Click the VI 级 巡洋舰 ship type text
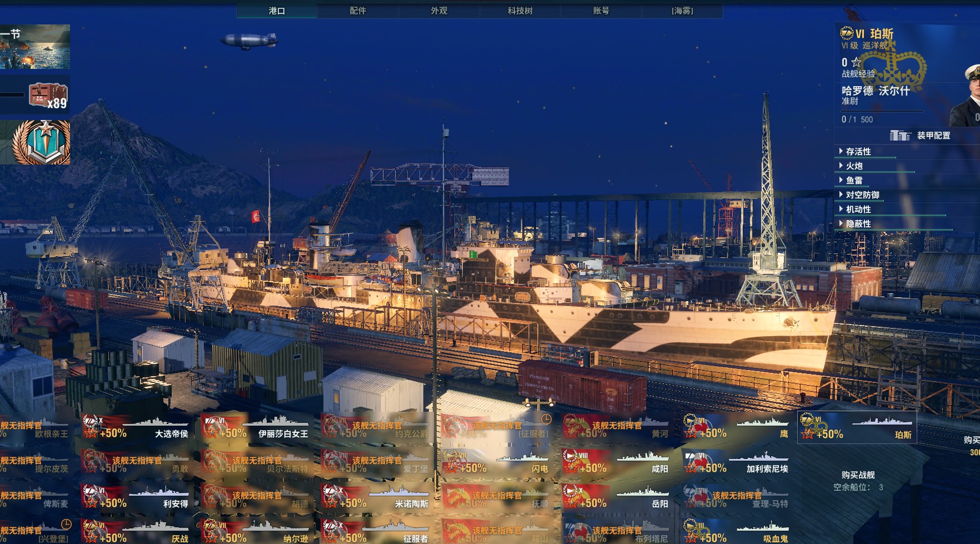The image size is (980, 544). (x=864, y=46)
